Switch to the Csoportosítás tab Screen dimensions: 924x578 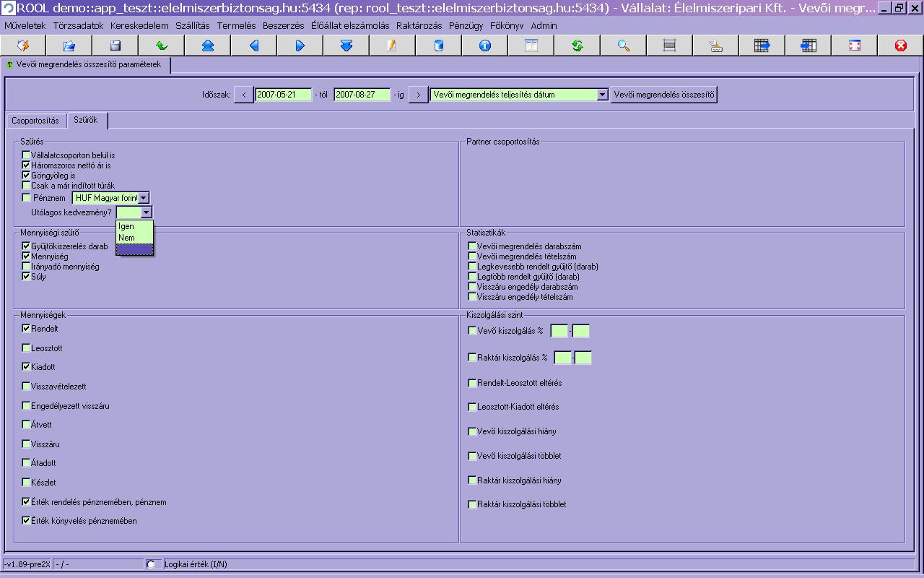[35, 121]
